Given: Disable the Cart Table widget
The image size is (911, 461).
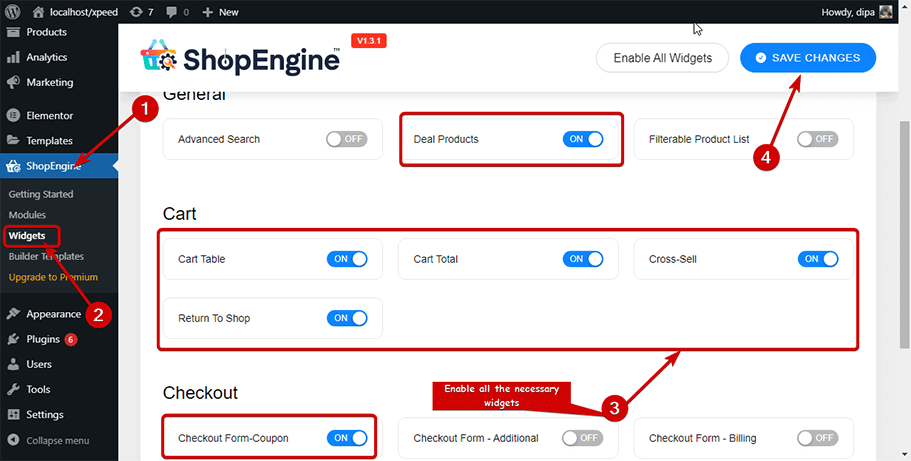Looking at the screenshot, I should [347, 259].
